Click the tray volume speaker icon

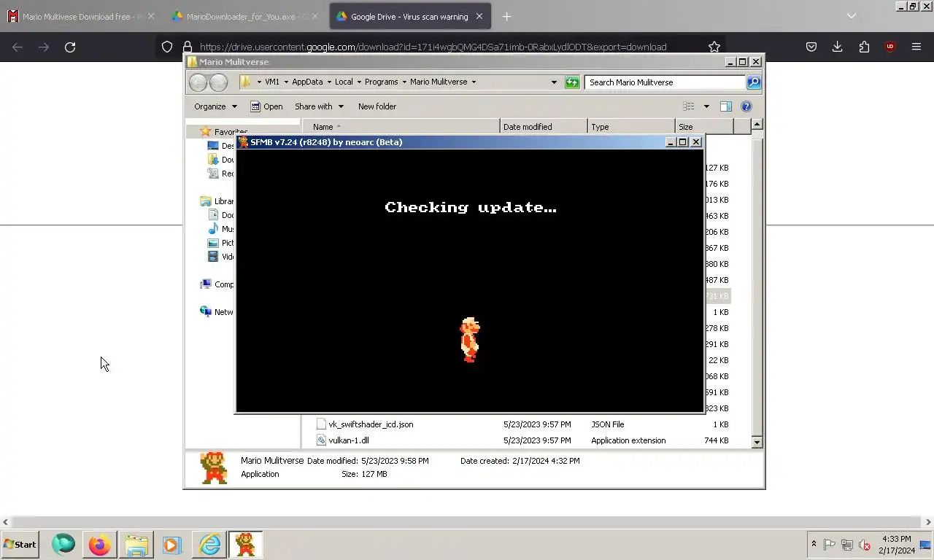(865, 545)
